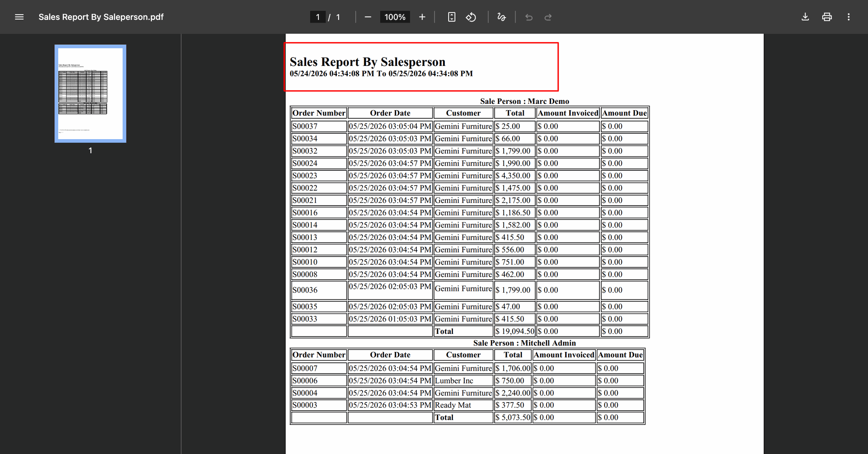
Task: Click the fit to page icon
Action: [x=452, y=17]
